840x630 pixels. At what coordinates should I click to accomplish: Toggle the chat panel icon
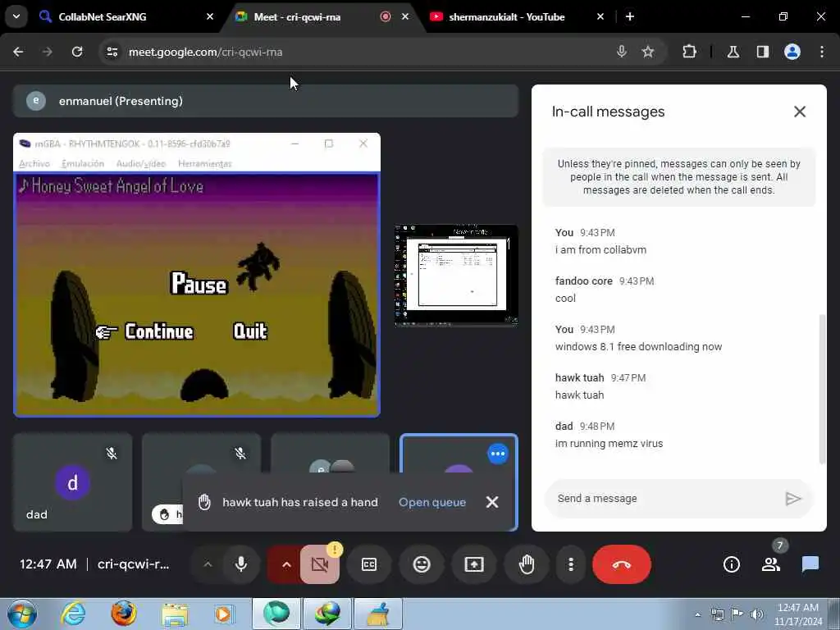coord(810,564)
